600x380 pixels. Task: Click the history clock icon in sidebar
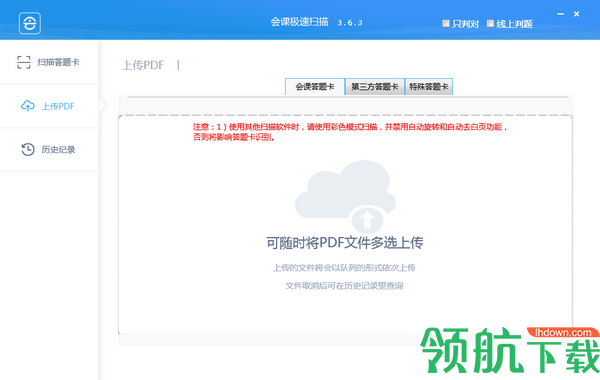28,149
